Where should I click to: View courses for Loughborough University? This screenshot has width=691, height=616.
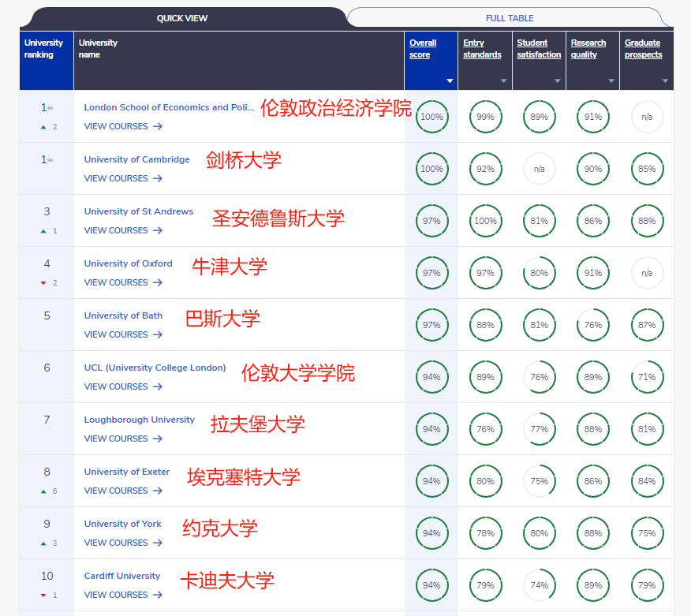pyautogui.click(x=123, y=439)
